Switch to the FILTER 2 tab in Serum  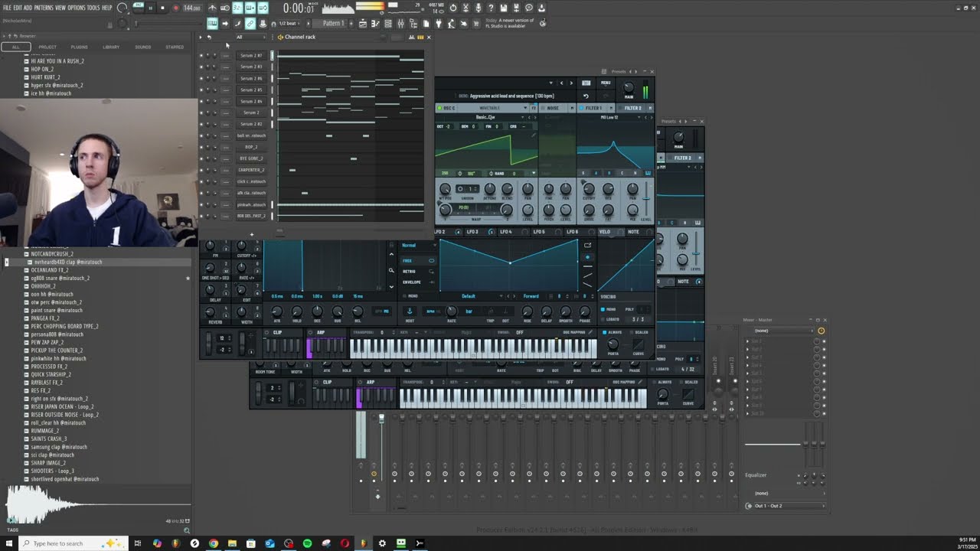coord(632,108)
